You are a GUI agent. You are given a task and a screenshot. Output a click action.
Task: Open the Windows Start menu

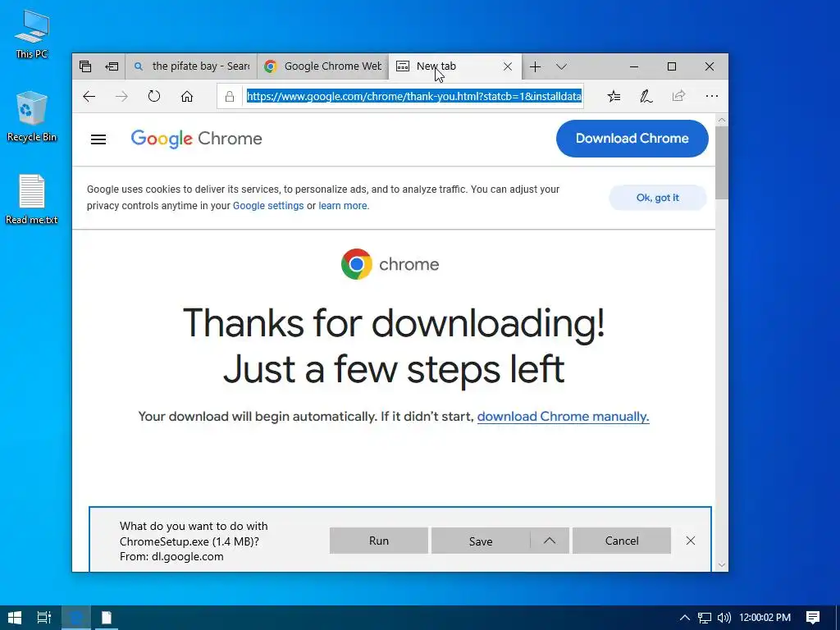(x=15, y=618)
